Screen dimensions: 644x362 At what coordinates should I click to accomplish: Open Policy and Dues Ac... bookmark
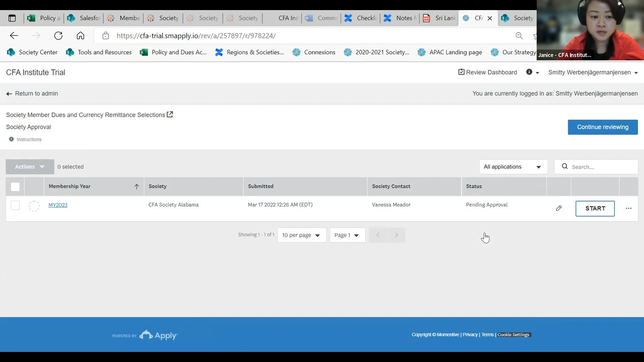point(173,52)
